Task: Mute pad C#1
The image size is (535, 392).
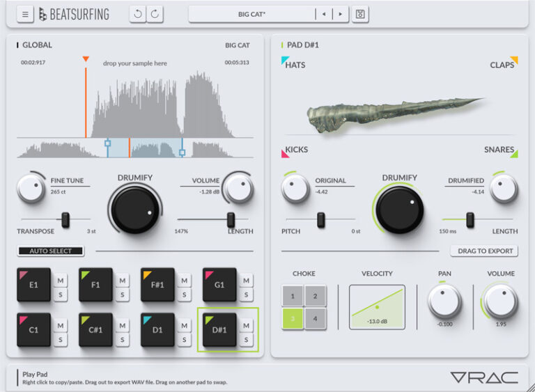Action: (123, 326)
